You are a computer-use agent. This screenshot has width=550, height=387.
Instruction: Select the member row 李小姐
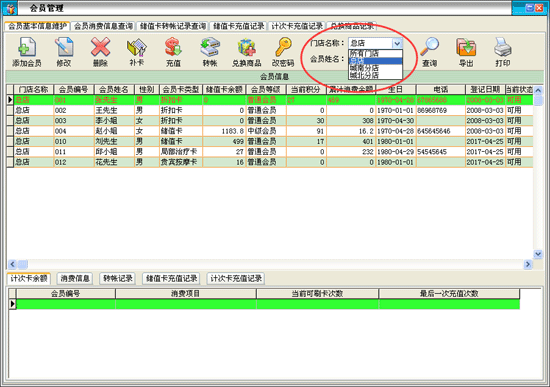click(270, 121)
